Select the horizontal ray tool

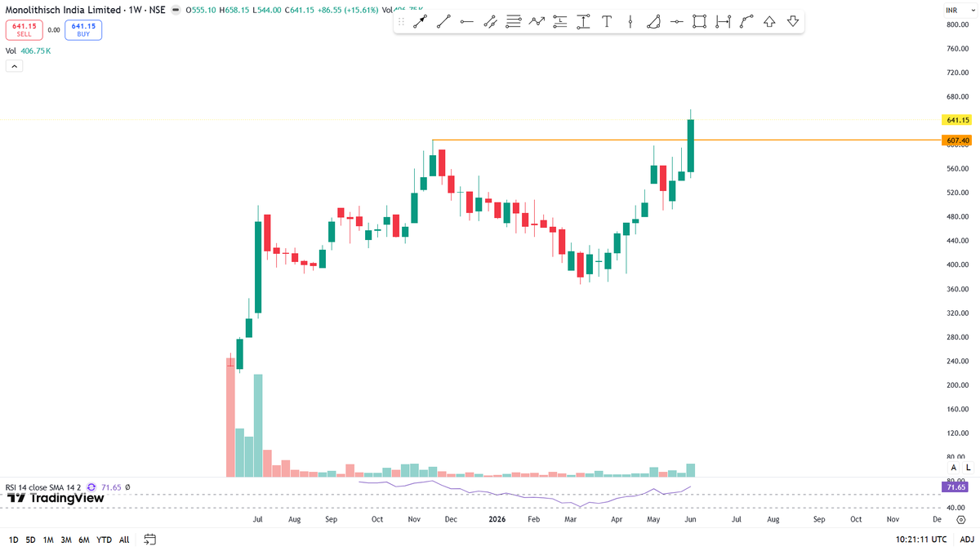tap(466, 22)
